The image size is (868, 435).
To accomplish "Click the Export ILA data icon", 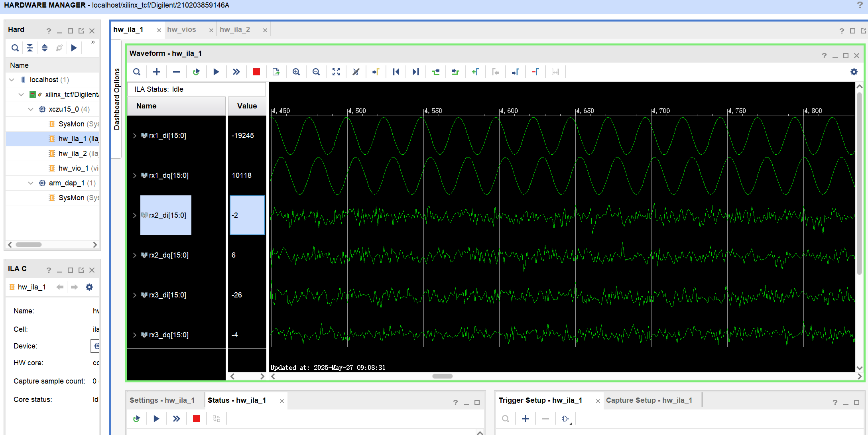I will point(276,72).
